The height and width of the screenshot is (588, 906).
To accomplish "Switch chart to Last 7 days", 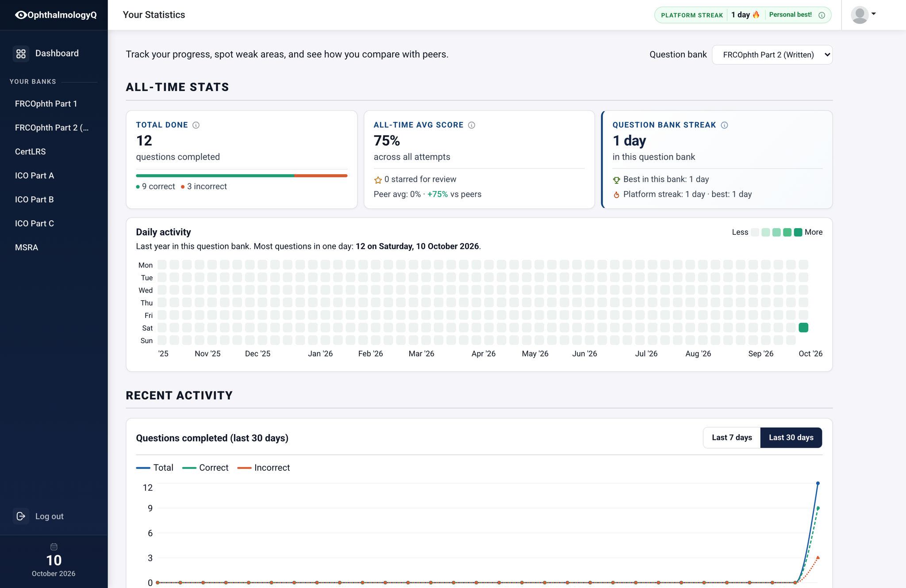I will coord(732,438).
